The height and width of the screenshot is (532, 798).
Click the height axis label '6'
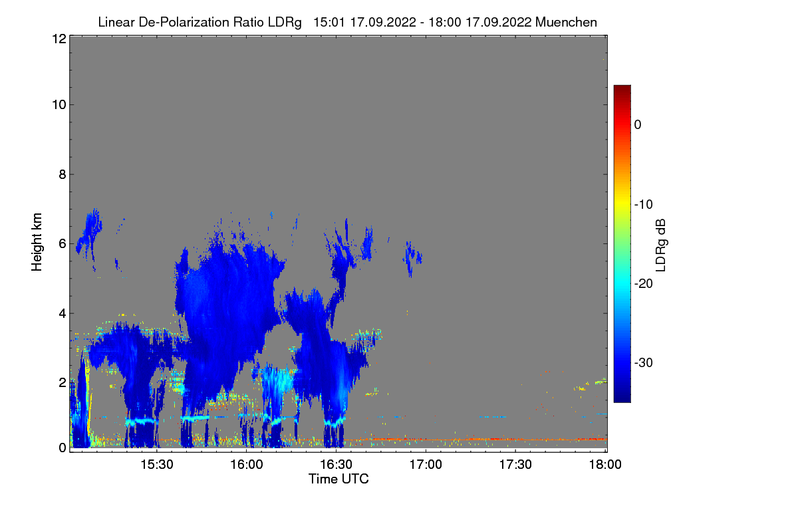click(62, 244)
